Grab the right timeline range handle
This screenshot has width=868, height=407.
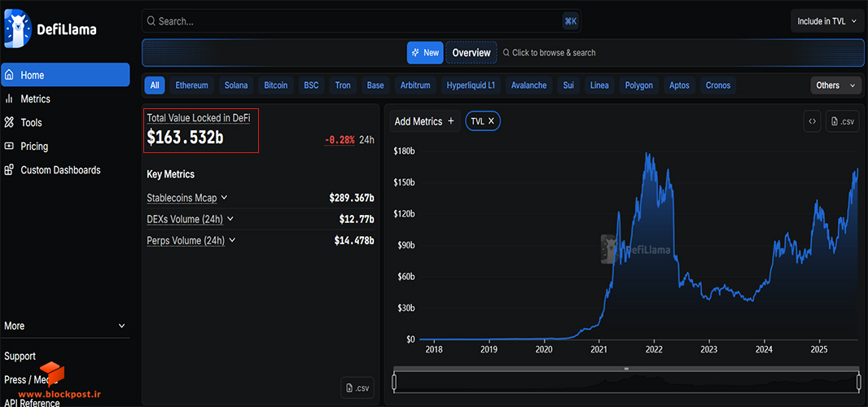point(858,382)
